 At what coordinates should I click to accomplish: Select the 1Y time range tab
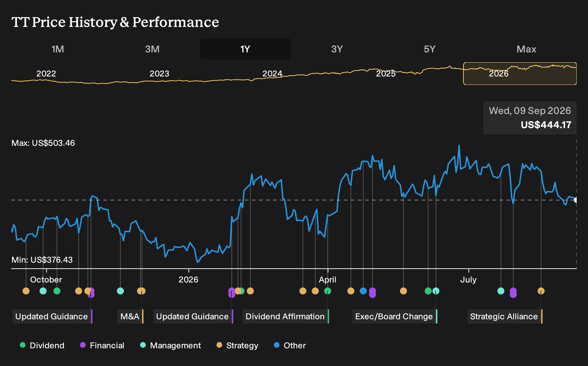[246, 49]
